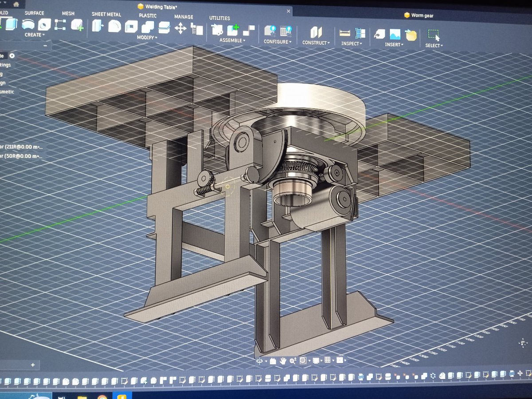532x399 pixels.
Task: Activate the Select window-selection tool
Action: click(x=434, y=35)
